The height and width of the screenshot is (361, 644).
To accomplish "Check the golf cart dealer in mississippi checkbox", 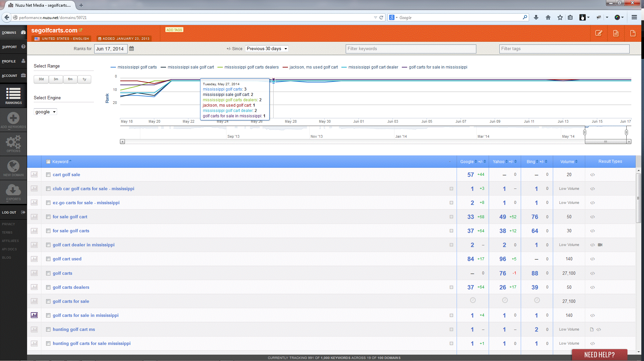I will point(48,245).
